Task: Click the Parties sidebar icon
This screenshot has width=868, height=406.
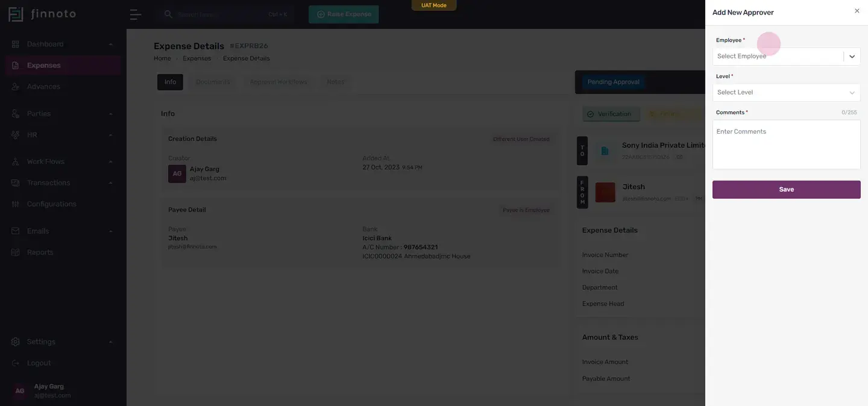Action: click(16, 114)
